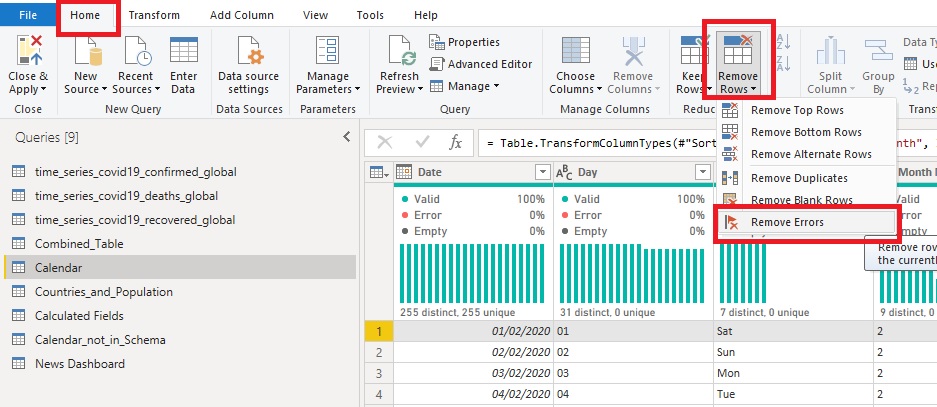Click the Keep Rows icon
The image size is (937, 407).
694,50
